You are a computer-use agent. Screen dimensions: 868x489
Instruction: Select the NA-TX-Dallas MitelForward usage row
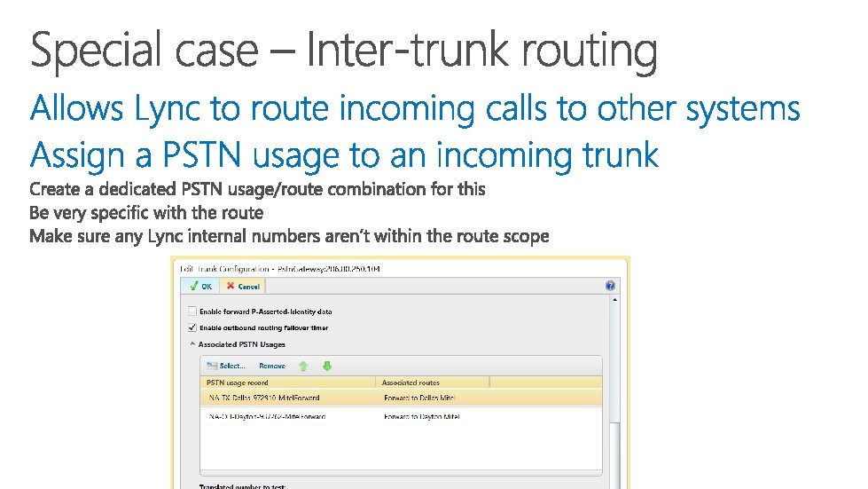click(x=401, y=398)
